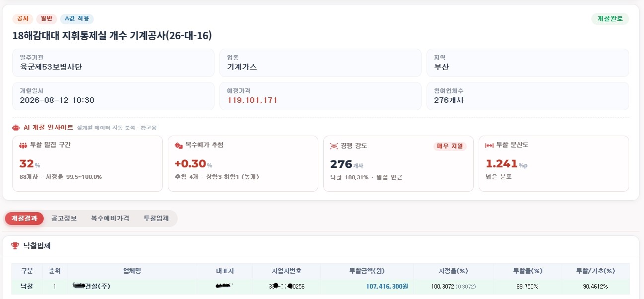
Task: Click the spread arrows icon on 투찰 분산도
Action: pos(489,146)
